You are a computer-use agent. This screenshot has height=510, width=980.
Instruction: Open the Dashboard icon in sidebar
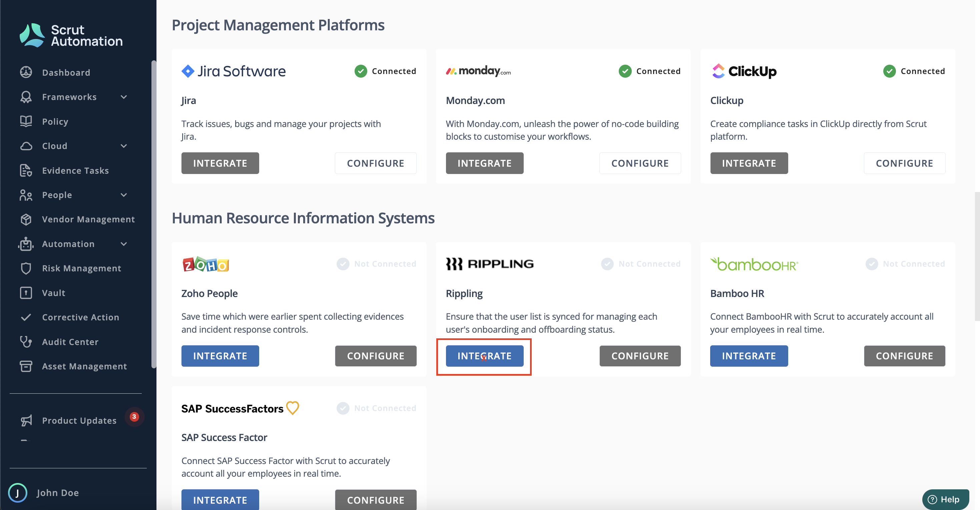[x=26, y=72]
